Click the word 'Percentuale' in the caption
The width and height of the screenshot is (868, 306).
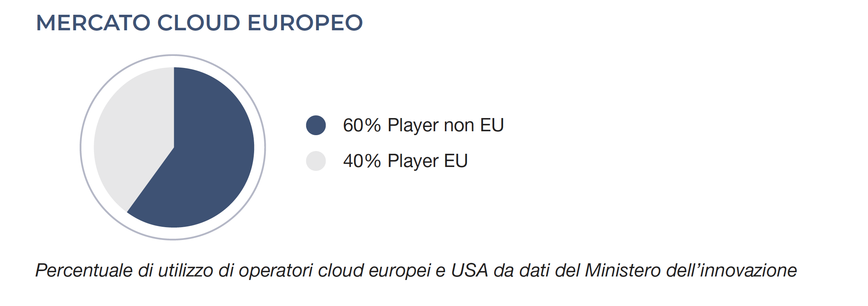tap(84, 270)
